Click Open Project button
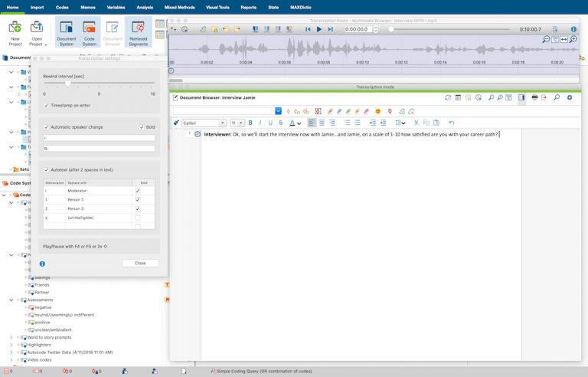 (37, 32)
